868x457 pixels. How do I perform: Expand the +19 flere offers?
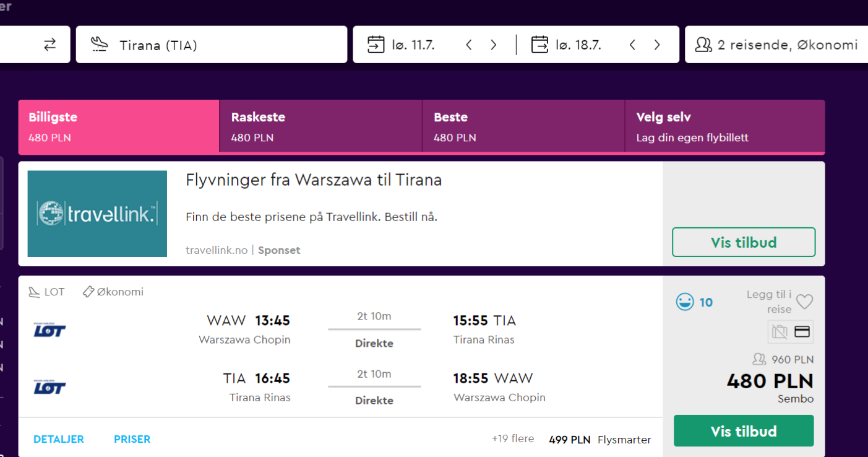pos(513,438)
